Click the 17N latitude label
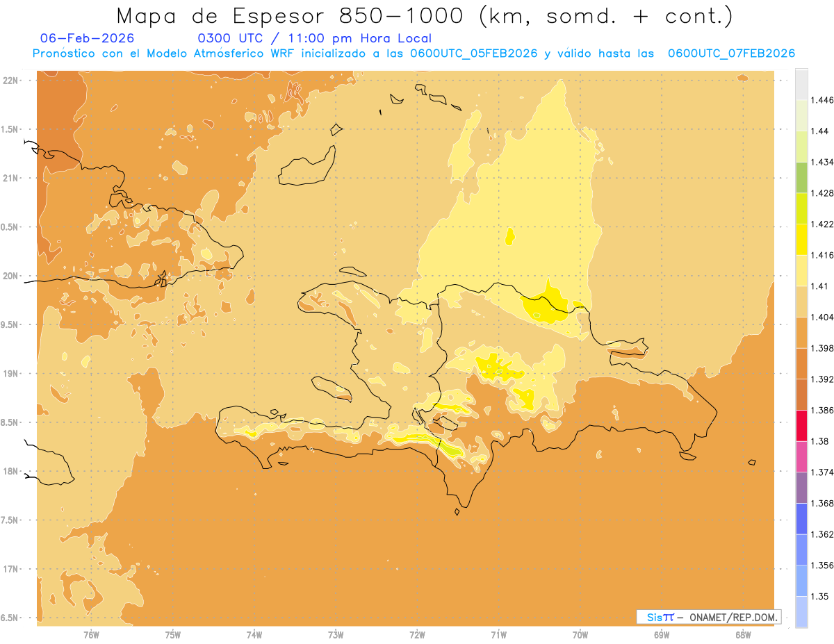The image size is (834, 644). 12,569
